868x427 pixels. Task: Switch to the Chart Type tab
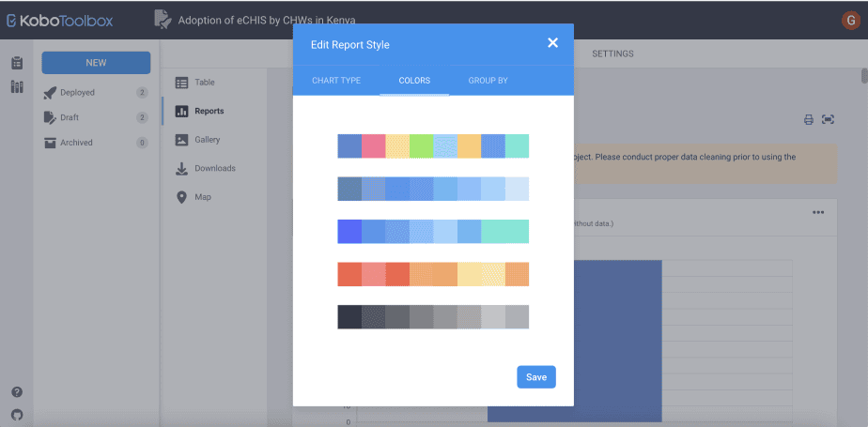click(336, 81)
